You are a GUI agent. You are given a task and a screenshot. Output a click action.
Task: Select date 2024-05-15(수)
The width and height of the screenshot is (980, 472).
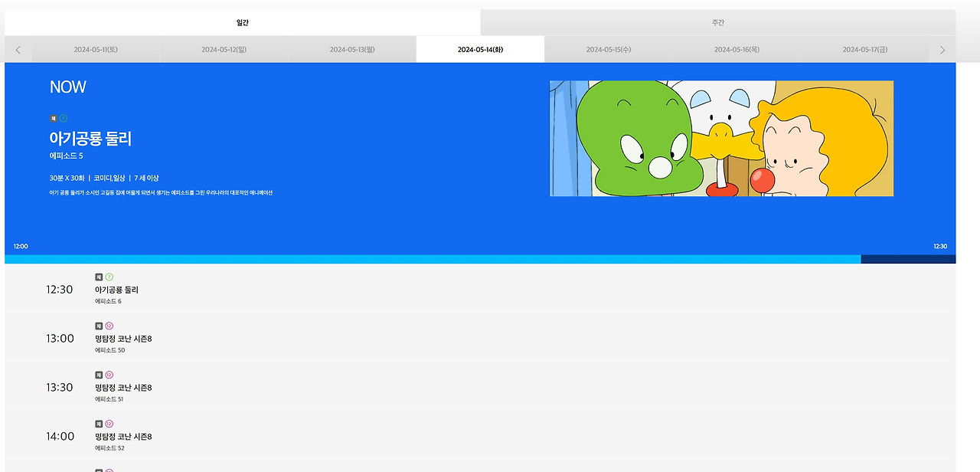609,50
